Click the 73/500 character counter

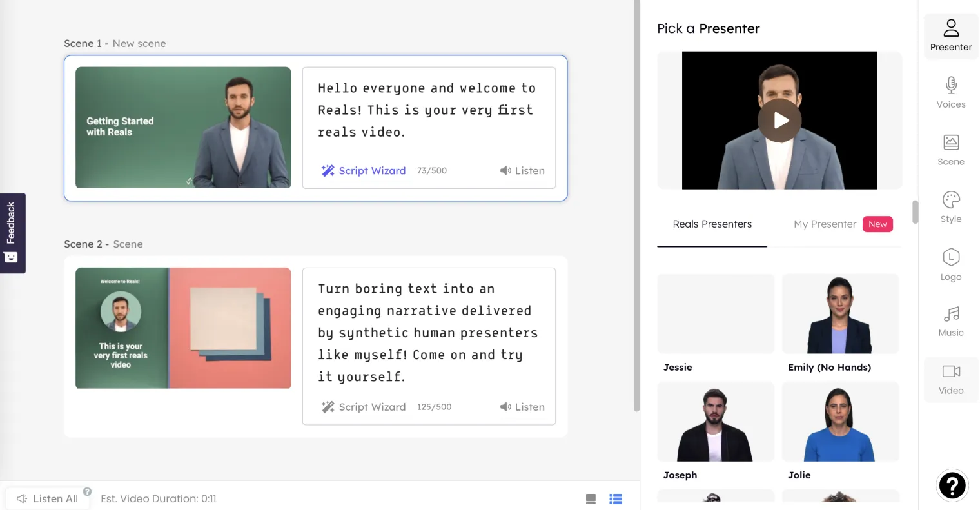pyautogui.click(x=432, y=171)
